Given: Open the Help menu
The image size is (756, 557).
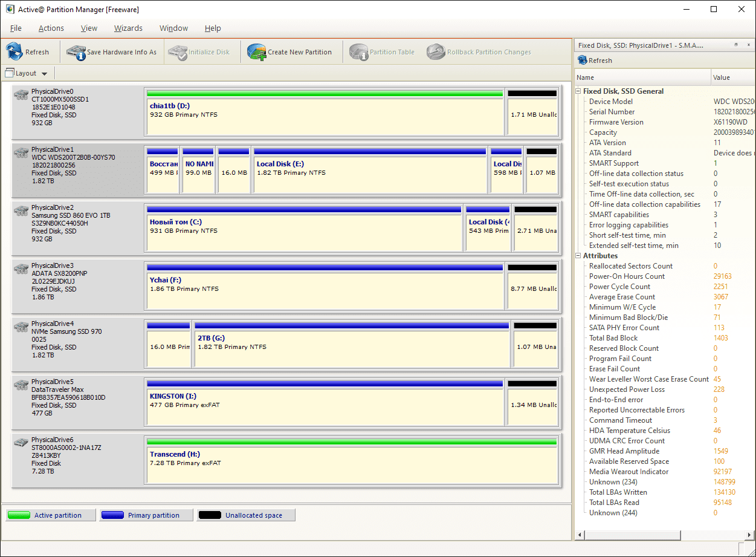Looking at the screenshot, I should coord(213,28).
